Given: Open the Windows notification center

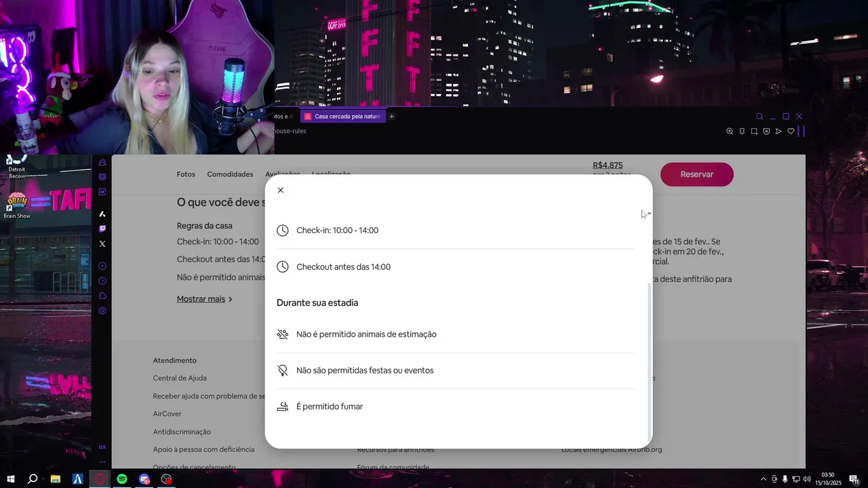Looking at the screenshot, I should tap(854, 479).
